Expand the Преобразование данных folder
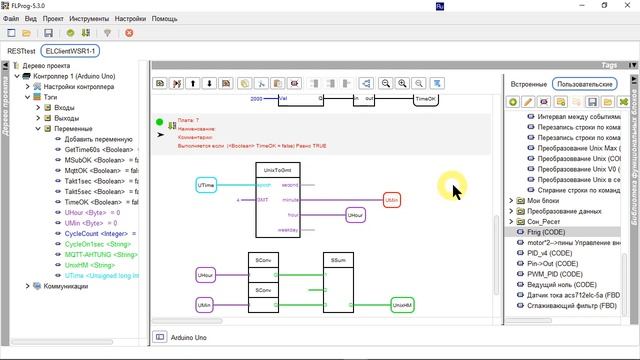Image resolution: width=640 pixels, height=360 pixels. pyautogui.click(x=511, y=211)
